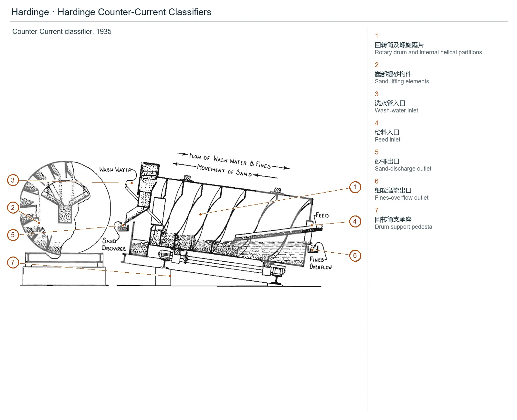Select legend entry 'Wash-water inlet'

pyautogui.click(x=396, y=110)
